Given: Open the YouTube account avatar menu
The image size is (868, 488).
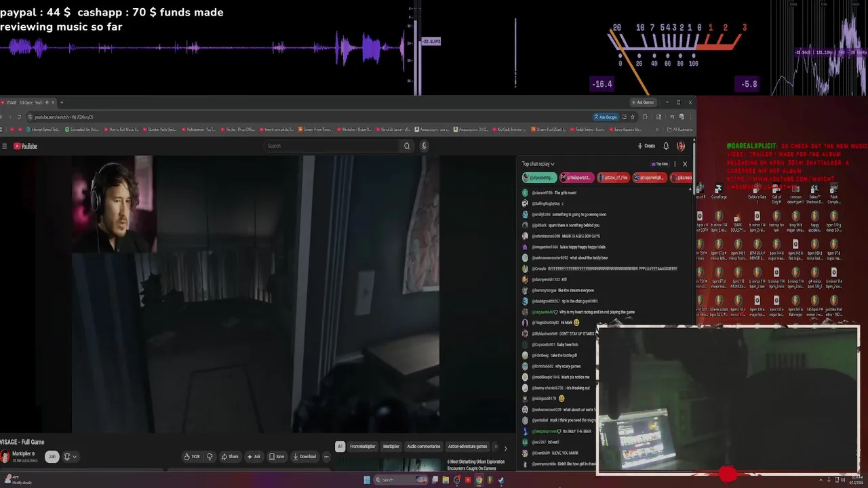Looking at the screenshot, I should pyautogui.click(x=681, y=146).
